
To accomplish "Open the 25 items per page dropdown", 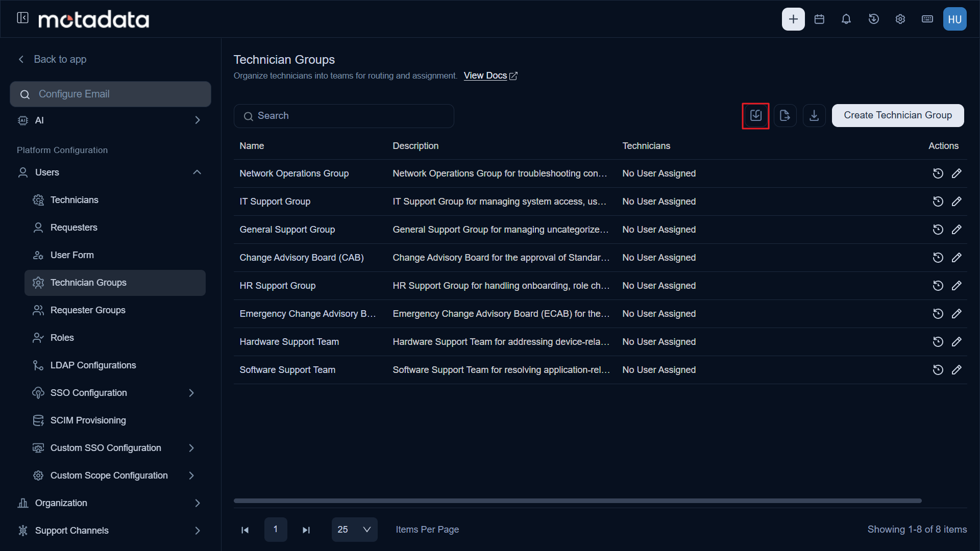I will (354, 530).
